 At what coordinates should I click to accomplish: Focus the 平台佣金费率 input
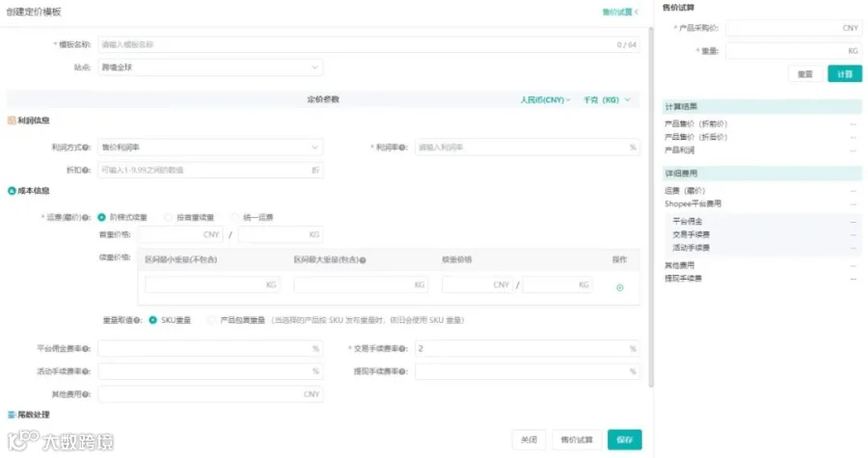(x=210, y=349)
